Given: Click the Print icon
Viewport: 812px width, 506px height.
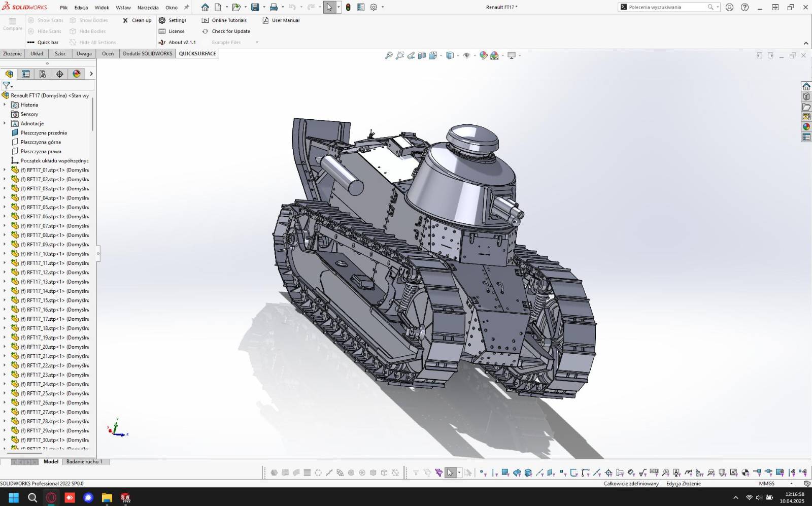Looking at the screenshot, I should tap(274, 7).
